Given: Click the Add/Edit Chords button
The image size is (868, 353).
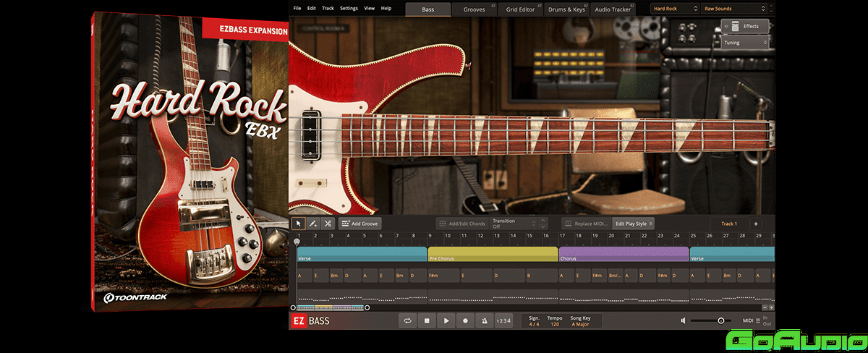Looking at the screenshot, I should pyautogui.click(x=461, y=224).
